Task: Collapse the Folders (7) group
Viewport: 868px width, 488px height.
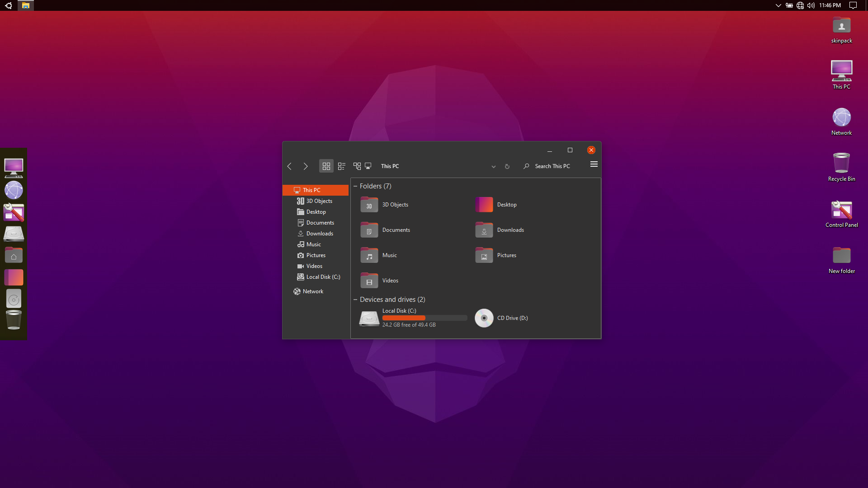Action: (355, 186)
